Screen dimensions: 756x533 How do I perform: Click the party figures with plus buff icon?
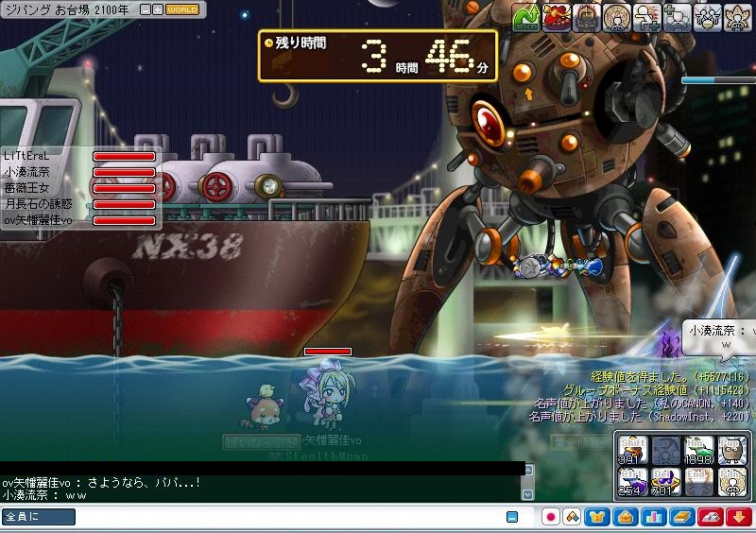pos(677,17)
